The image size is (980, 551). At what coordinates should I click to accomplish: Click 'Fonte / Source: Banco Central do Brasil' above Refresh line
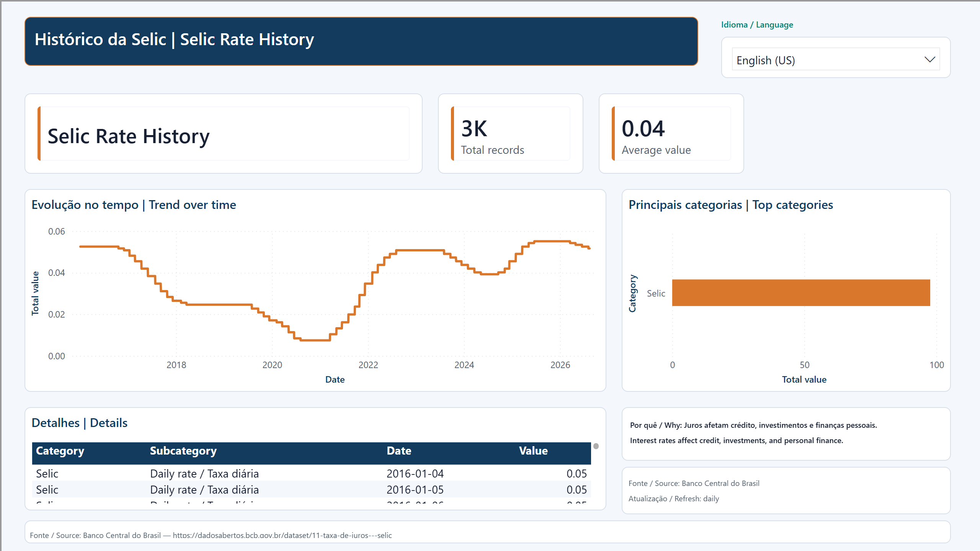click(694, 483)
